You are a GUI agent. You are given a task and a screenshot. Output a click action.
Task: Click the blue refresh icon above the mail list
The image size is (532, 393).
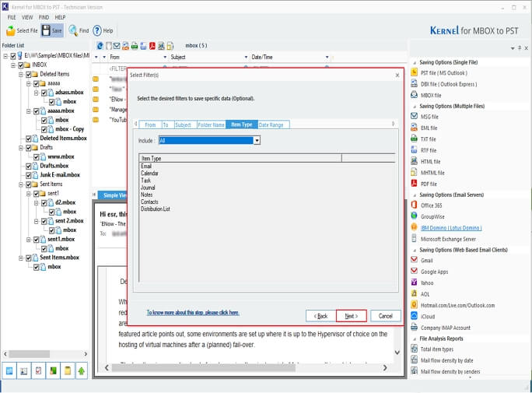100,46
